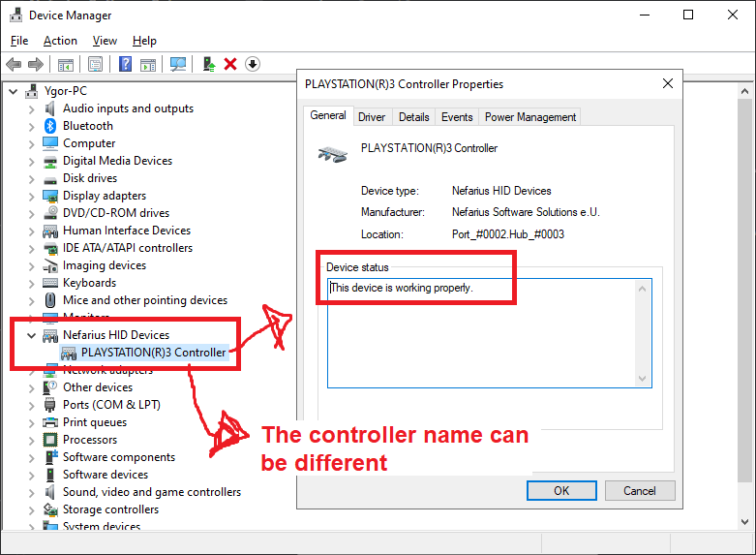The width and height of the screenshot is (756, 555).
Task: Expand Sound, video and game controllers
Action: pyautogui.click(x=31, y=493)
